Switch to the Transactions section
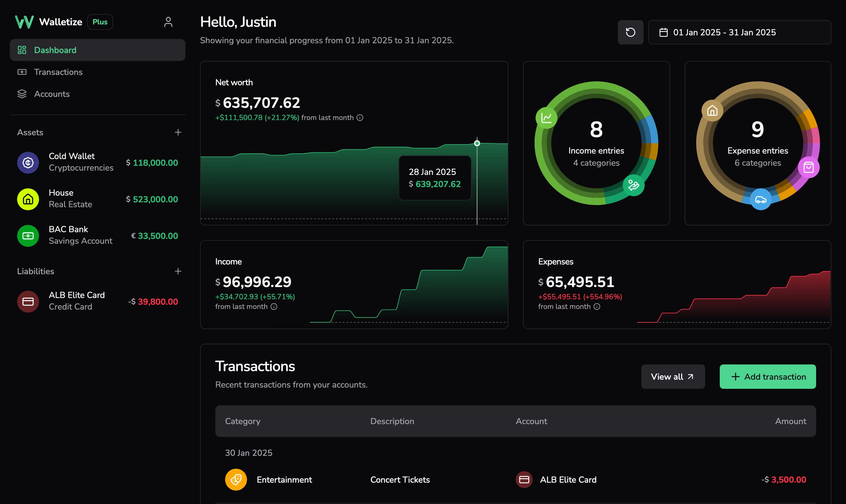846x504 pixels. click(58, 72)
